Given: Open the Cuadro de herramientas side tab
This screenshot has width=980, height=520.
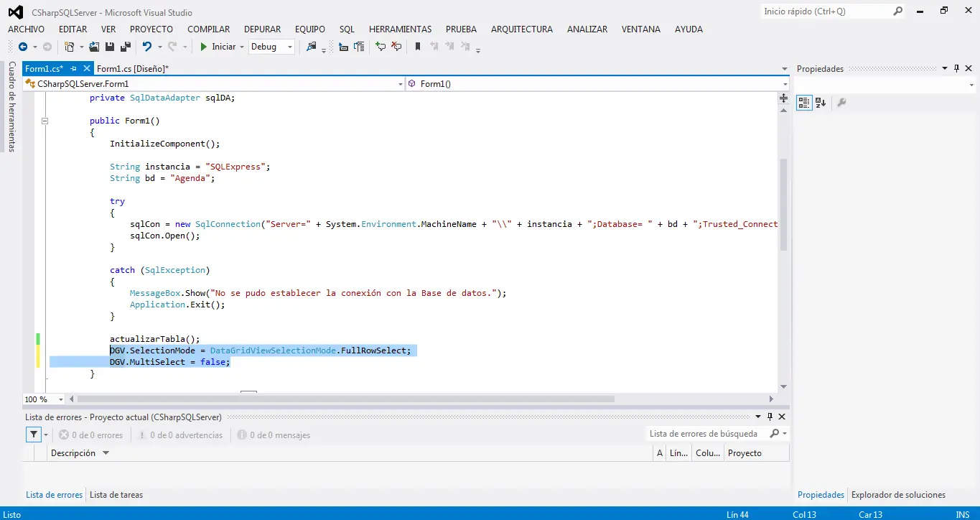Looking at the screenshot, I should click(11, 106).
